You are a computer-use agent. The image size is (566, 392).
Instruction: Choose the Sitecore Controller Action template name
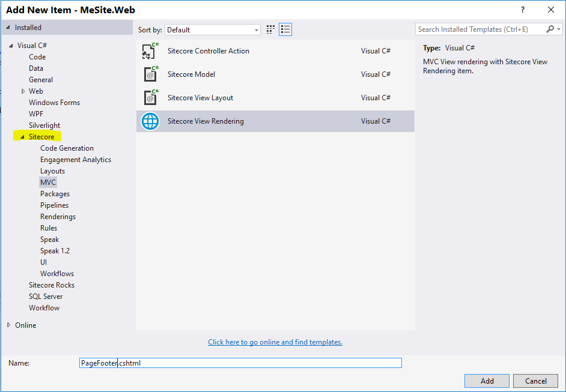coord(208,51)
